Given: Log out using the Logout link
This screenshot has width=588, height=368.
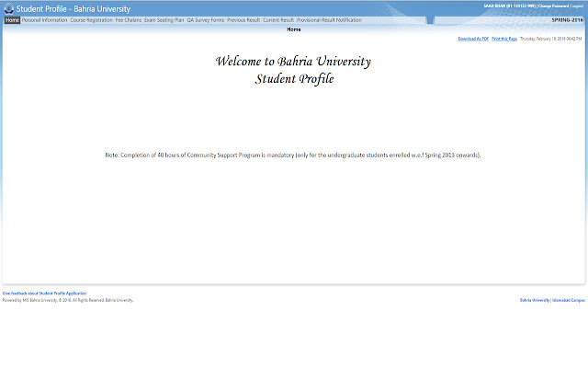Looking at the screenshot, I should click(577, 6).
